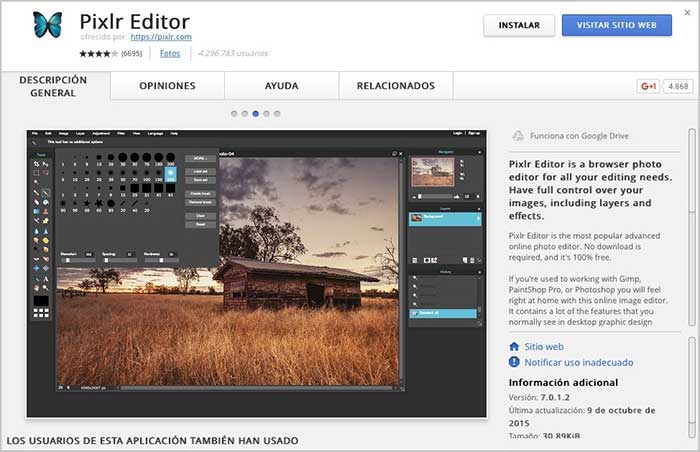700x452 pixels.
Task: Select the Descripción General tab
Action: pos(53,86)
